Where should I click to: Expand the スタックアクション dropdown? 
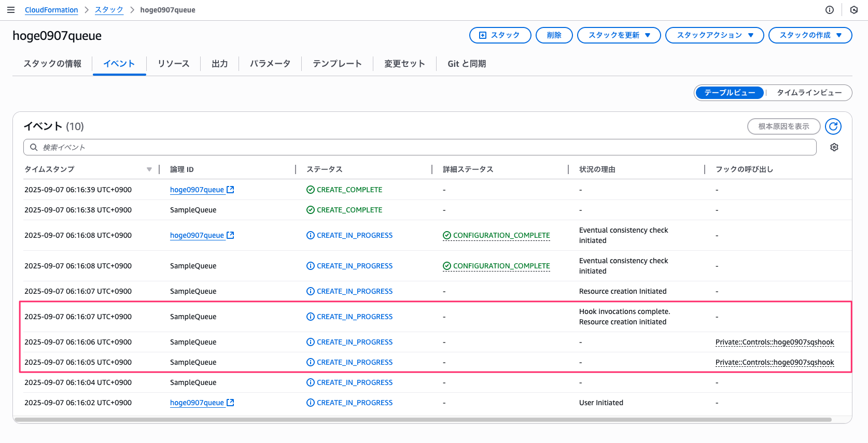(x=715, y=35)
